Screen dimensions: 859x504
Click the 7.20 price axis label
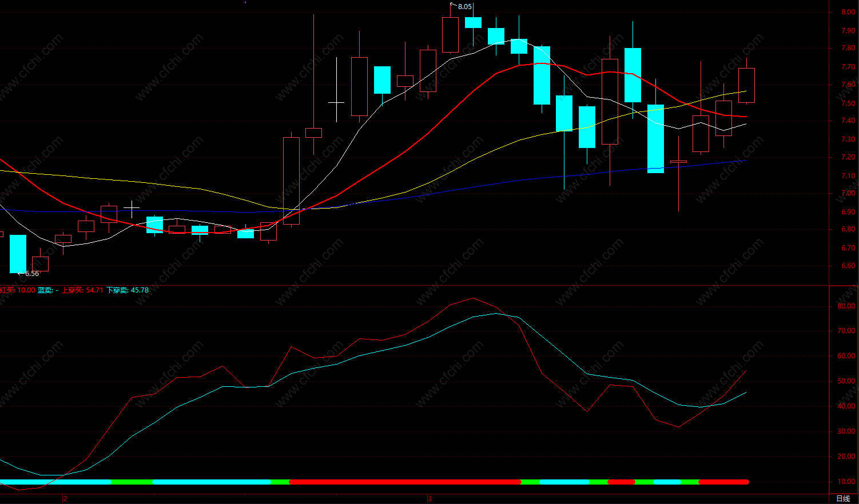(848, 157)
